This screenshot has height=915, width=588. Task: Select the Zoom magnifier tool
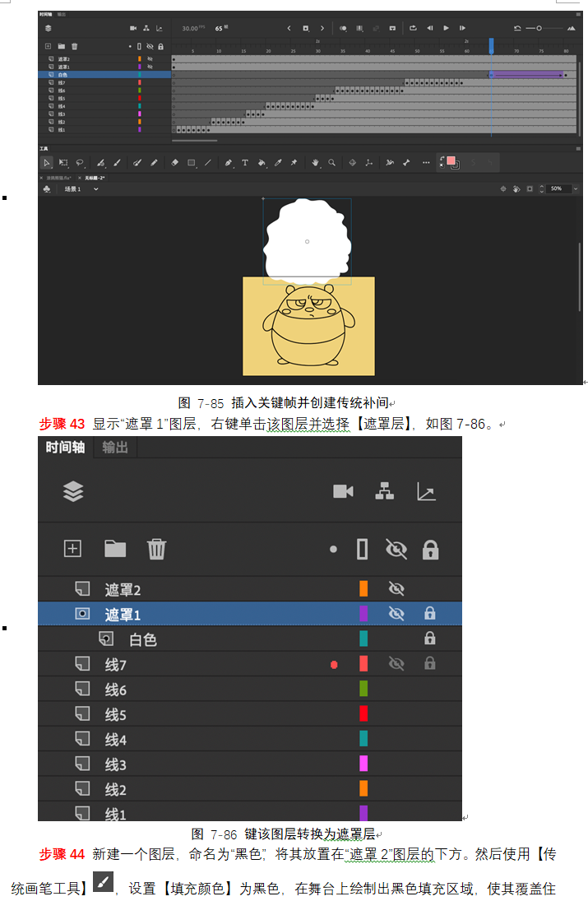(332, 163)
